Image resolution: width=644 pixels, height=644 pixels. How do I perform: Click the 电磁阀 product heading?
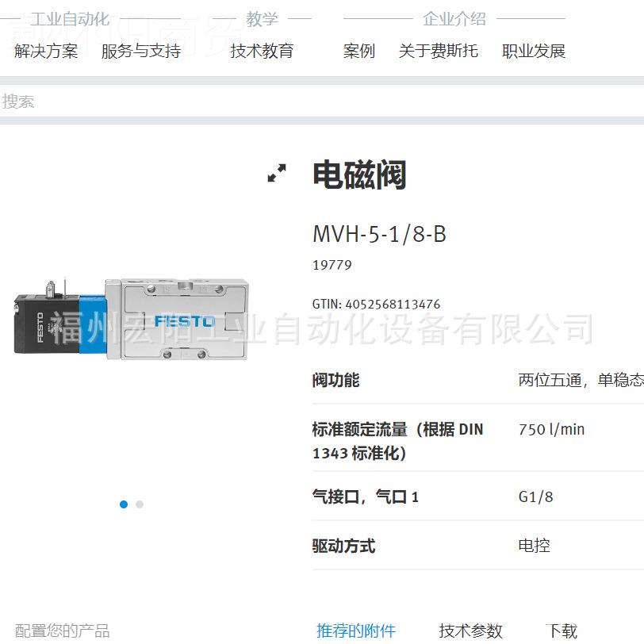click(x=359, y=174)
